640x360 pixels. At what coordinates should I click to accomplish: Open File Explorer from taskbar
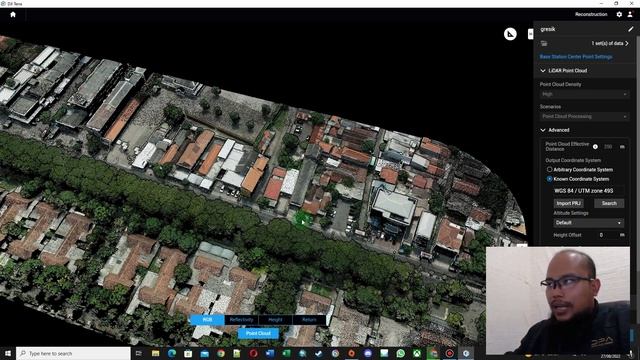click(x=156, y=353)
